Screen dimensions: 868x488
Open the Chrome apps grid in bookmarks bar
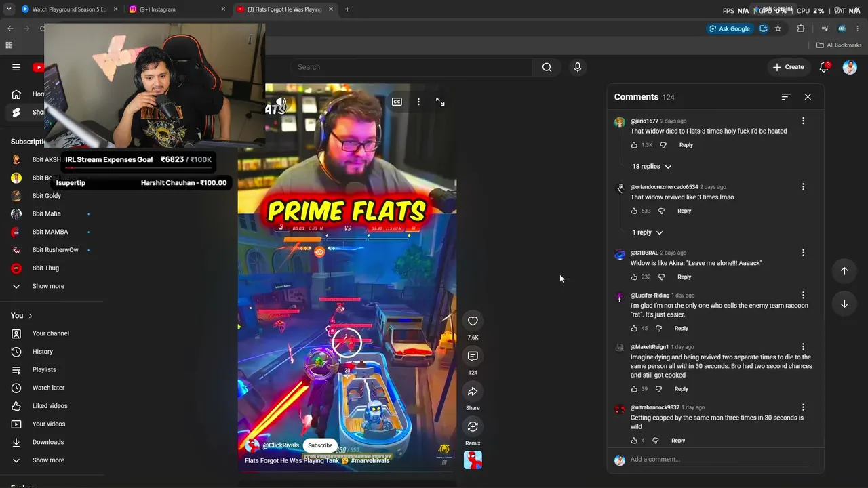click(9, 45)
